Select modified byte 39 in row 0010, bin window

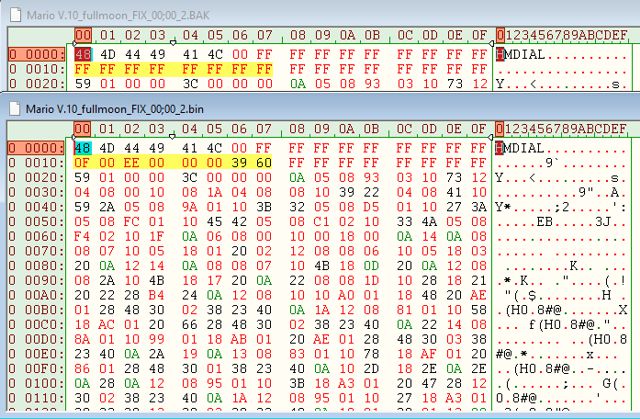coord(239,163)
